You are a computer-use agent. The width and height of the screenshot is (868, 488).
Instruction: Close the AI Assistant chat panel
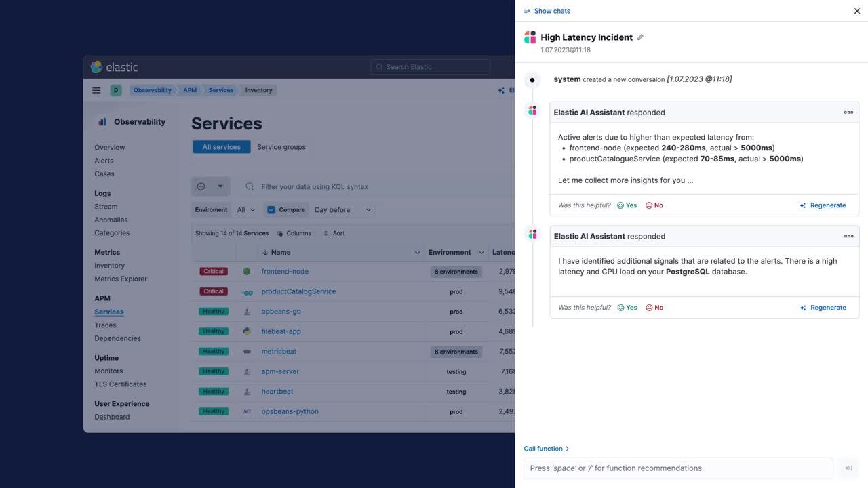[857, 11]
